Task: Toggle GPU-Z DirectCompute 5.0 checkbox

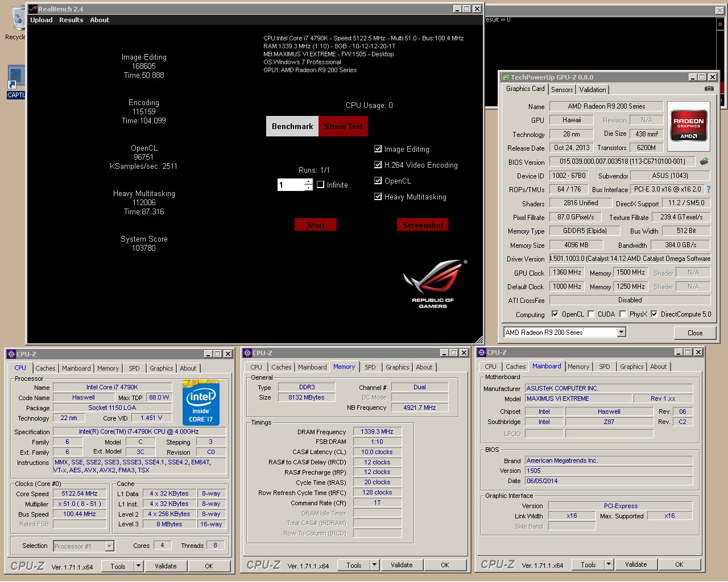Action: click(x=654, y=314)
